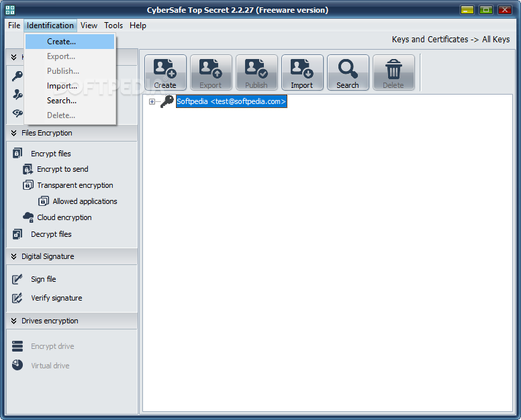This screenshot has height=420, width=521.
Task: Click Keys and Certificates -> All Keys breadcrumb
Action: 451,40
